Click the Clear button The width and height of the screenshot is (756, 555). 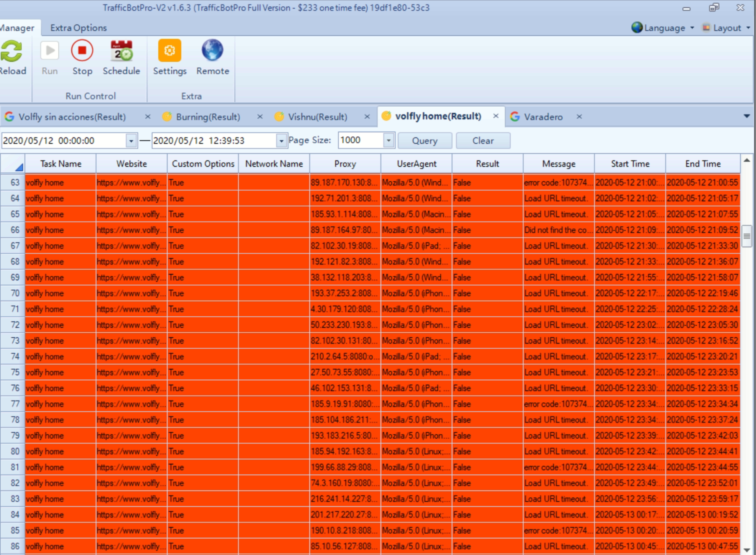pos(483,141)
